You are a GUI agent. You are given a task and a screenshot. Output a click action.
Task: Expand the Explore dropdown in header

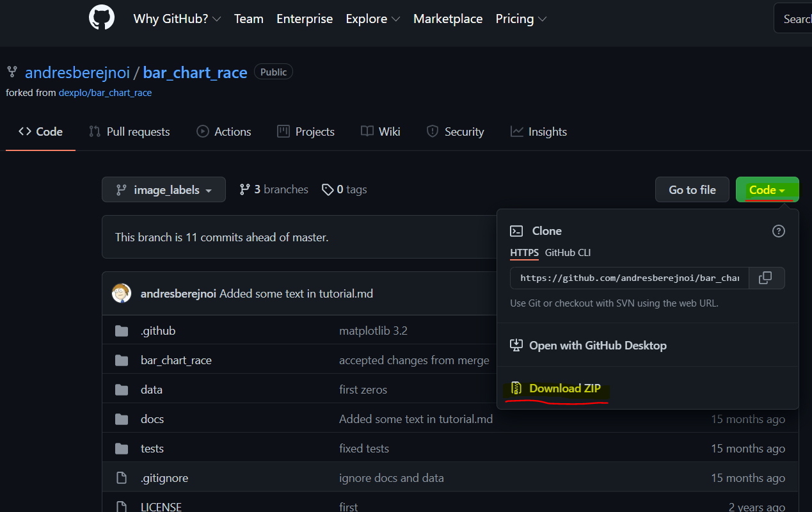(373, 19)
